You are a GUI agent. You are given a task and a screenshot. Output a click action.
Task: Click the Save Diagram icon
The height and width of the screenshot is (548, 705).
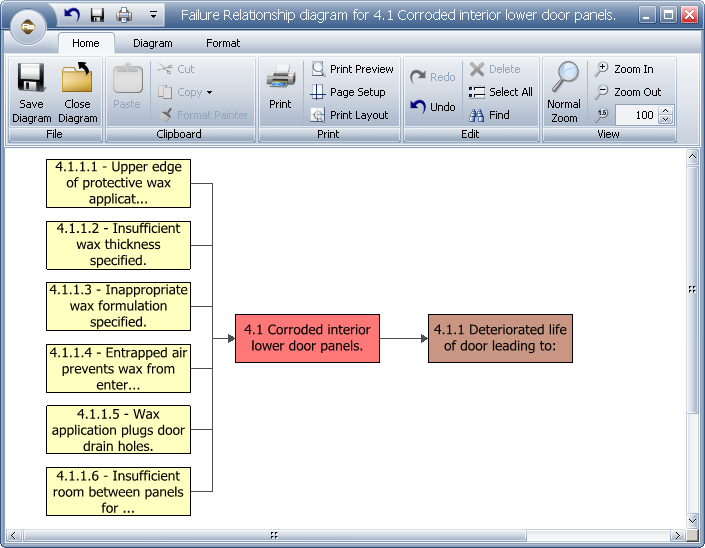coord(31,80)
